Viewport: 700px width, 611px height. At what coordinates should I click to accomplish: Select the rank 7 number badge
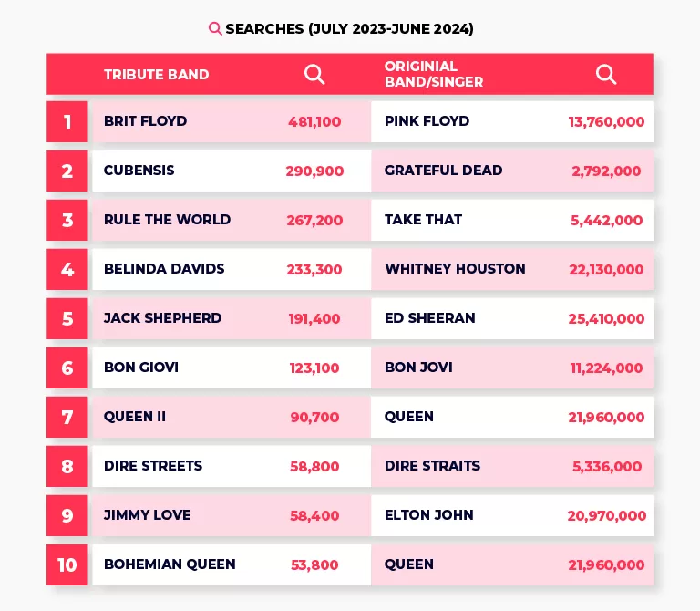point(67,417)
